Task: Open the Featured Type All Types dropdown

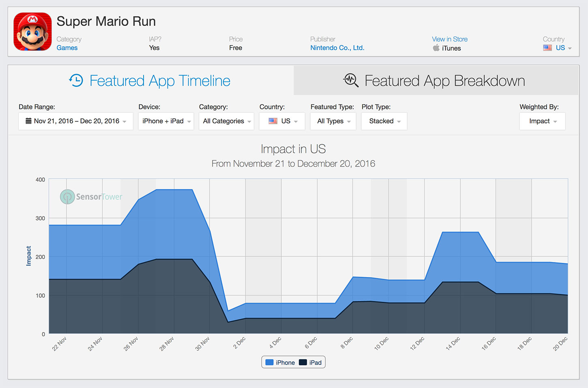Action: [333, 121]
